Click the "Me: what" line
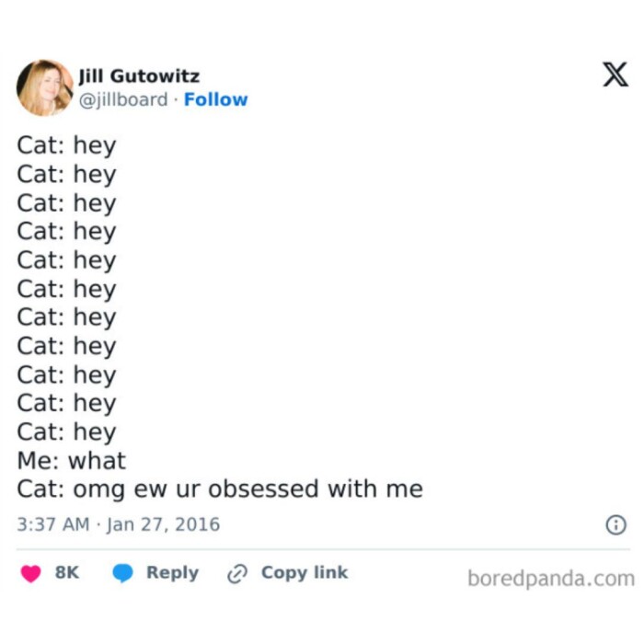 pos(71,460)
